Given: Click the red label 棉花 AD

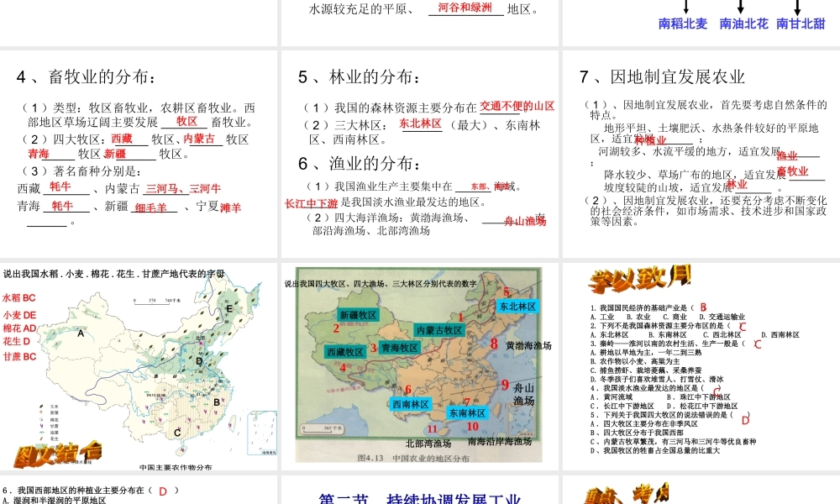Looking at the screenshot, I should [x=19, y=328].
